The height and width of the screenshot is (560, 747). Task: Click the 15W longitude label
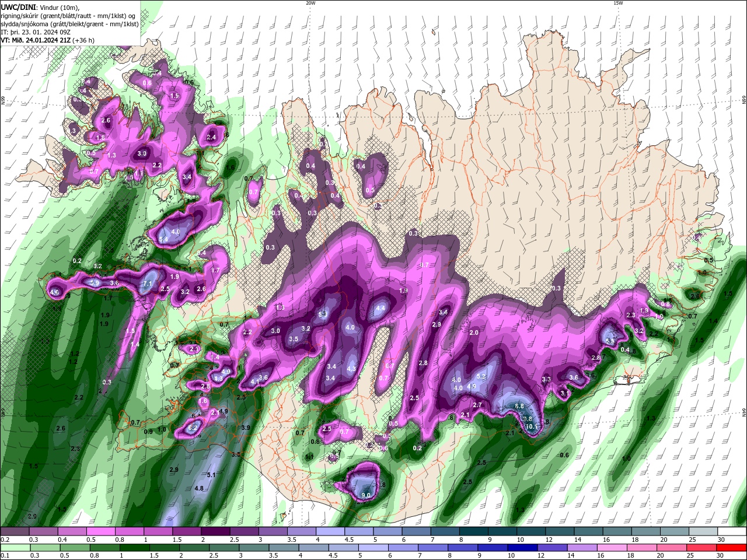click(618, 3)
